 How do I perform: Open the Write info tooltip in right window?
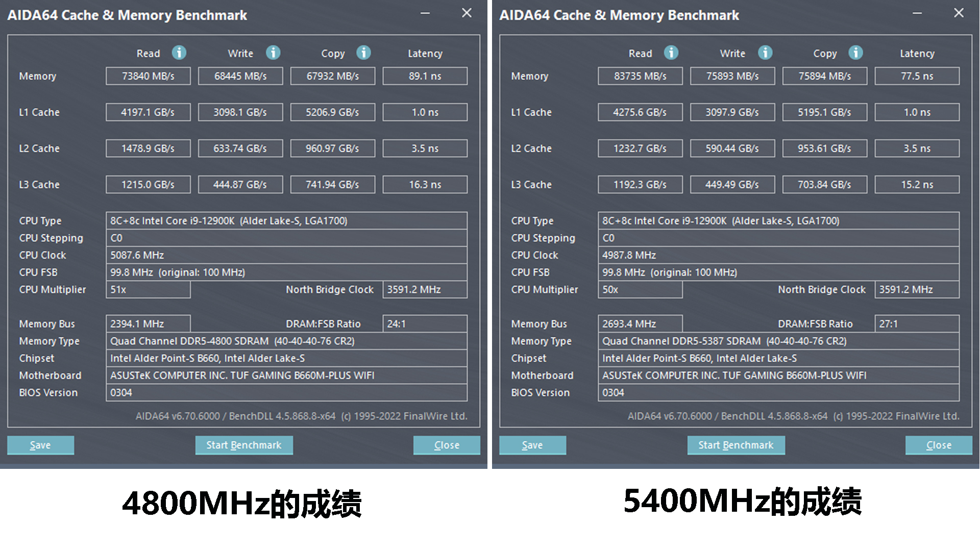(765, 53)
